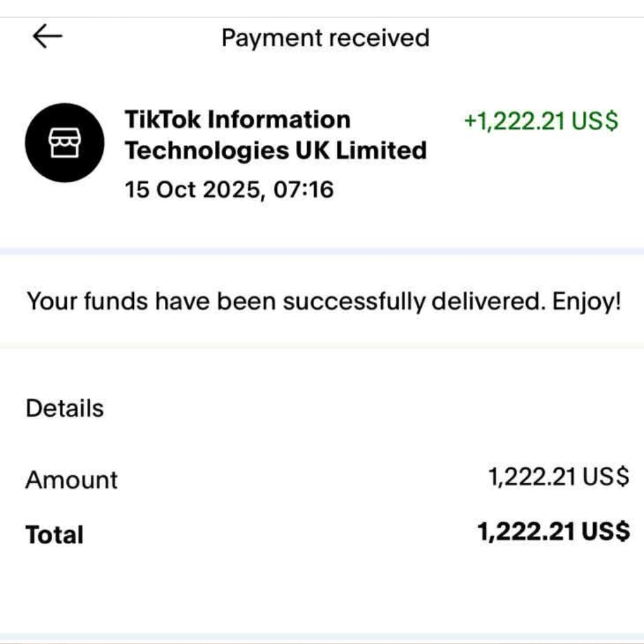Click the green +1,222.21 US$ amount
The image size is (644, 644).
(540, 121)
